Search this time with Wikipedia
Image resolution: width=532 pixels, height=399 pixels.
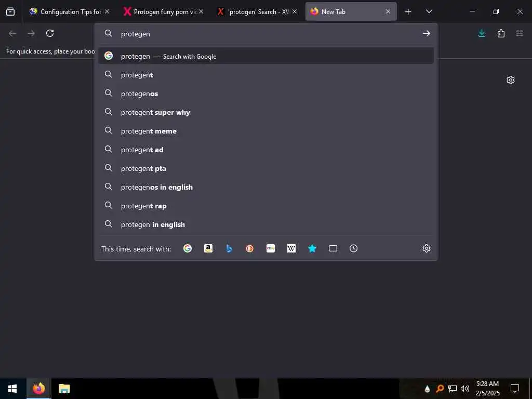[291, 248]
